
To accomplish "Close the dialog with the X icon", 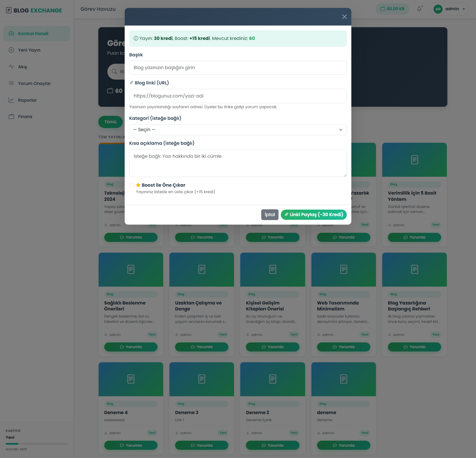I will click(344, 17).
